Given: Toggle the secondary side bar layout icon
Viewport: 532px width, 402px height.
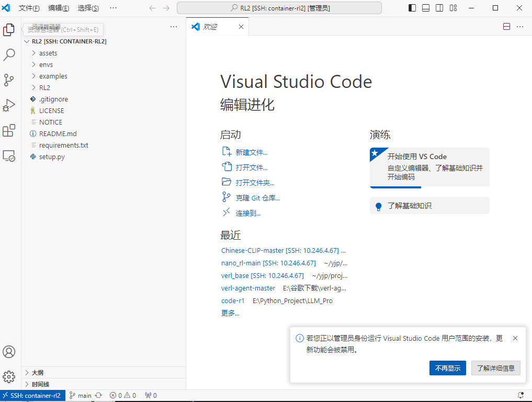Looking at the screenshot, I should coord(439,8).
